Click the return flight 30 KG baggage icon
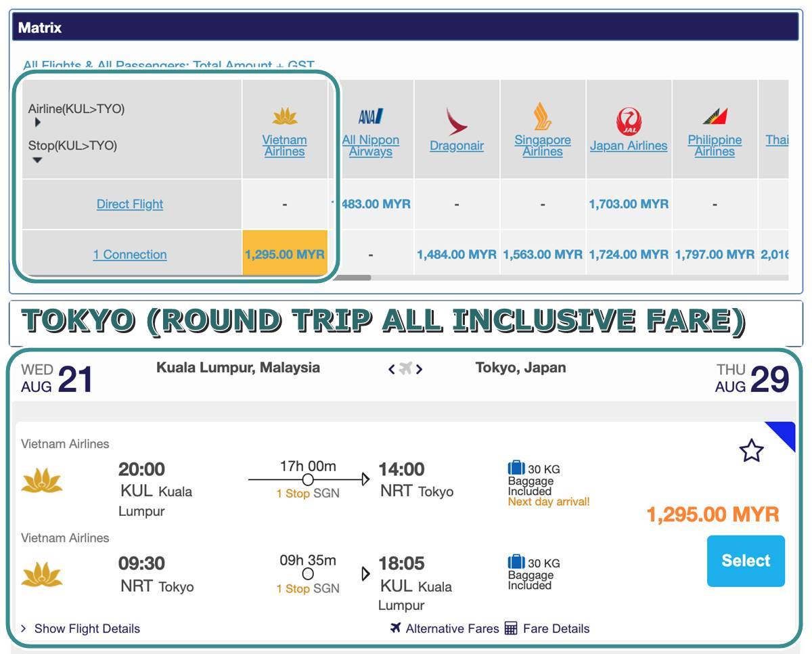The height and width of the screenshot is (654, 812). 516,562
